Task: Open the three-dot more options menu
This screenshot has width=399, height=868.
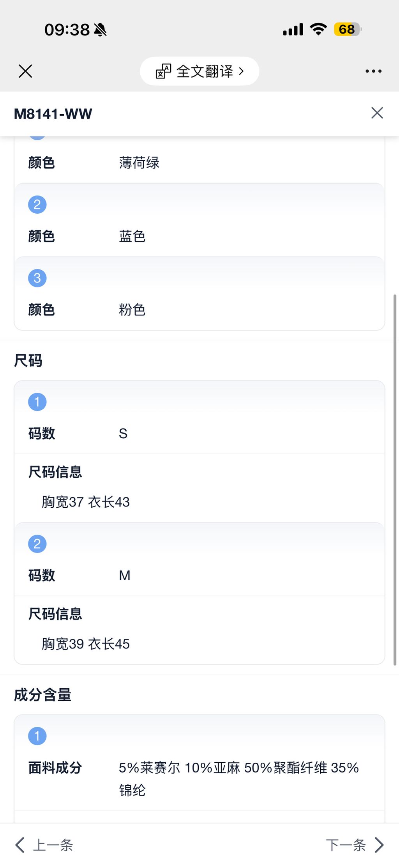Action: click(x=373, y=71)
